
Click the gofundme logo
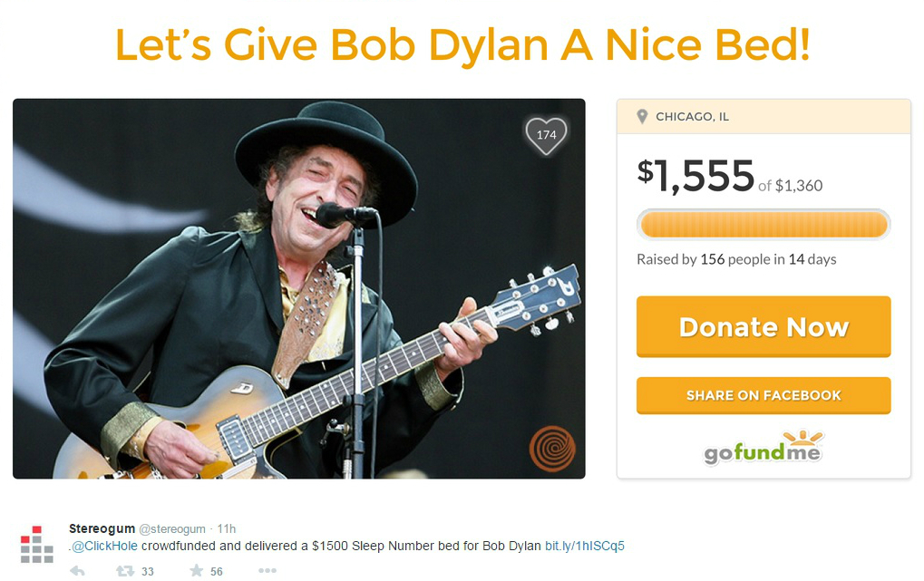pos(764,448)
